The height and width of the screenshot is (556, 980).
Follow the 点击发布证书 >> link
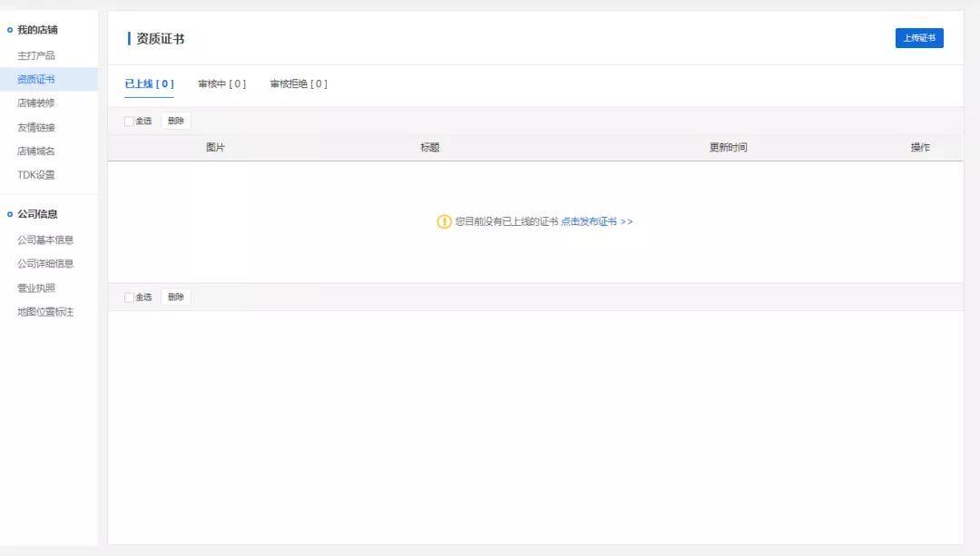point(597,222)
